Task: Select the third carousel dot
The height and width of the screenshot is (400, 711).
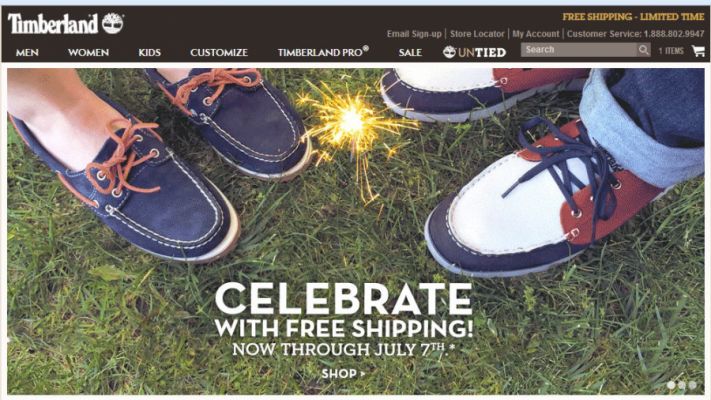Action: (x=693, y=385)
